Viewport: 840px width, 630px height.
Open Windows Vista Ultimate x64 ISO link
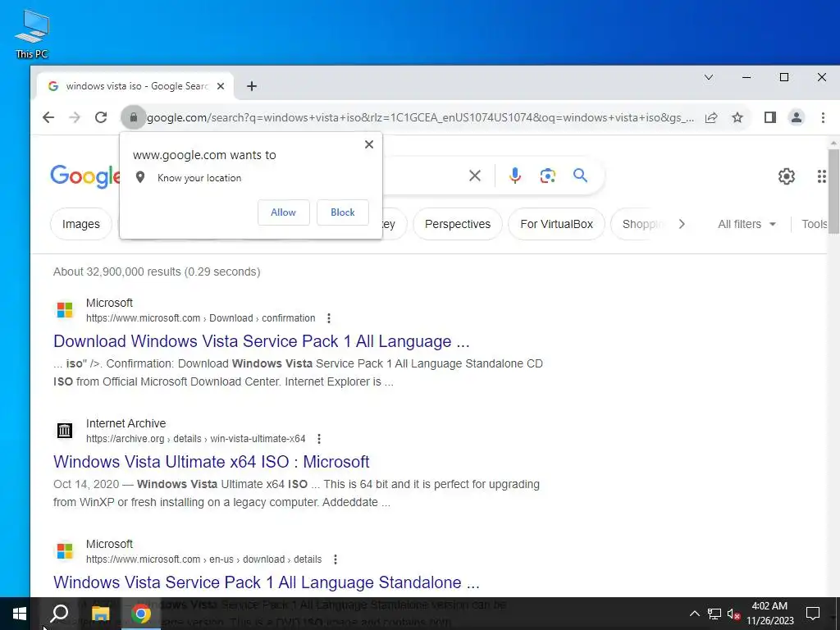pos(212,462)
